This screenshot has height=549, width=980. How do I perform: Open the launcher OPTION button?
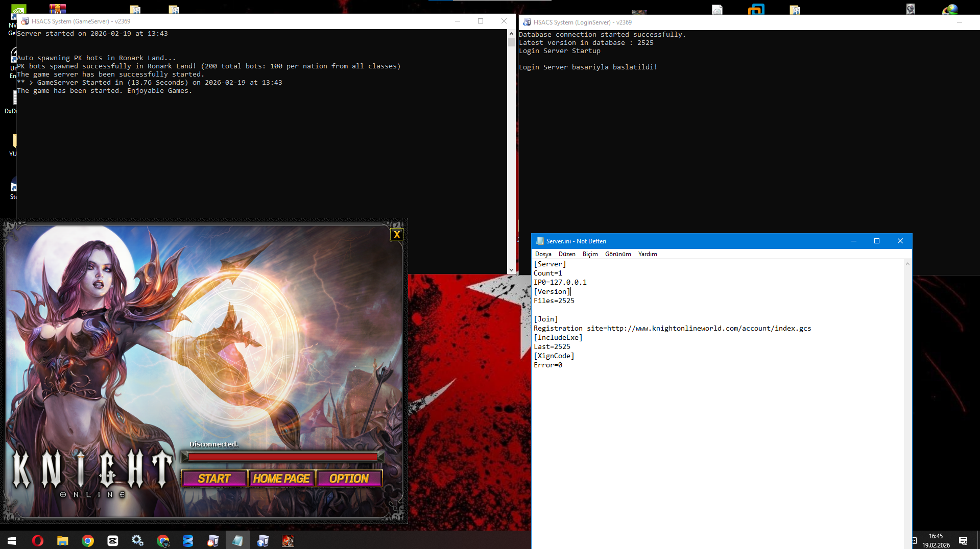click(x=349, y=479)
